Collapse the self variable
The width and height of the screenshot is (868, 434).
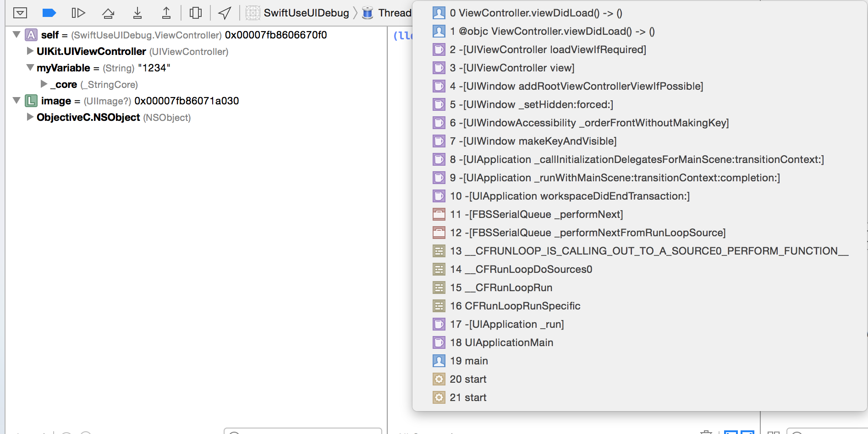tap(16, 34)
